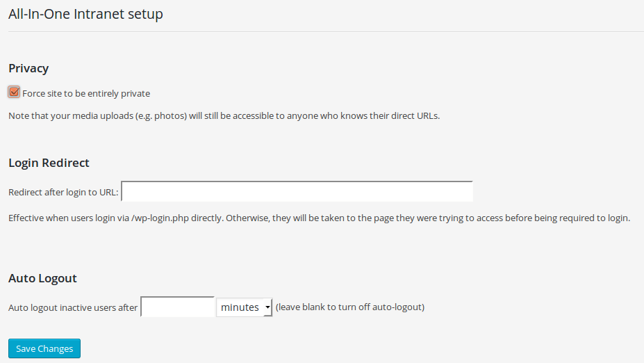
Task: Uncheck the Force site private checkbox
Action: coord(14,92)
